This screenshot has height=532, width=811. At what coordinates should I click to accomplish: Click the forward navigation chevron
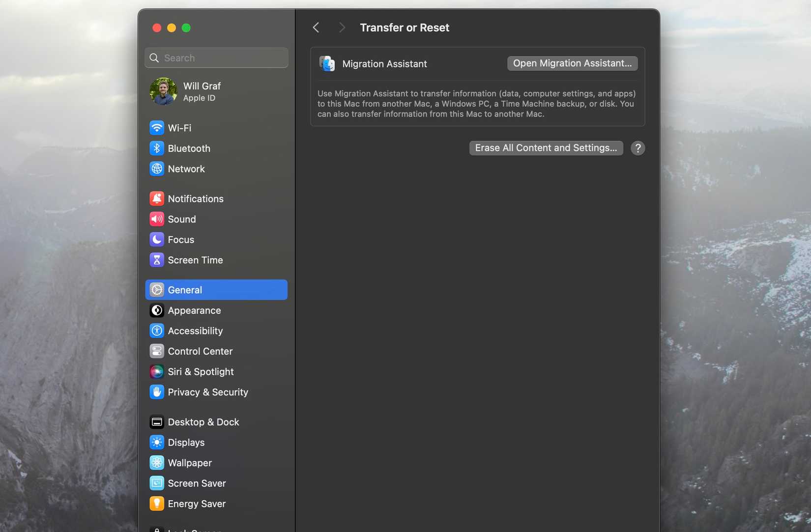tap(342, 28)
